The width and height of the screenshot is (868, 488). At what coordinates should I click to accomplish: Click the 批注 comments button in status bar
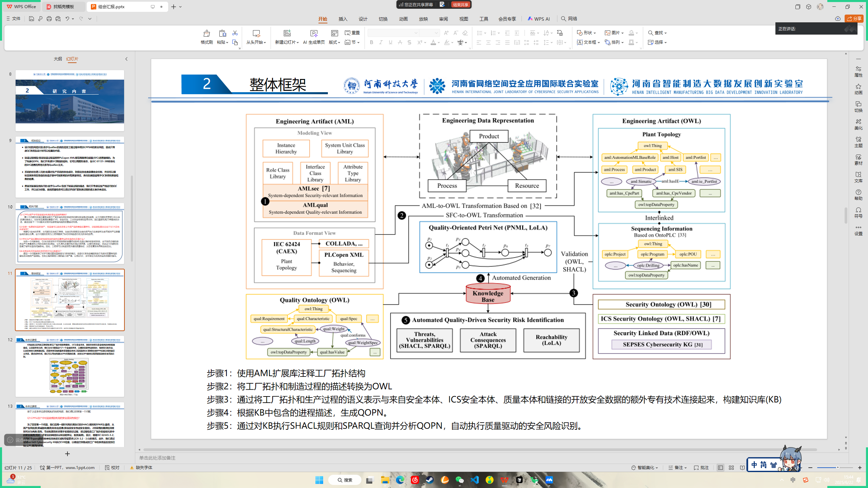click(702, 468)
